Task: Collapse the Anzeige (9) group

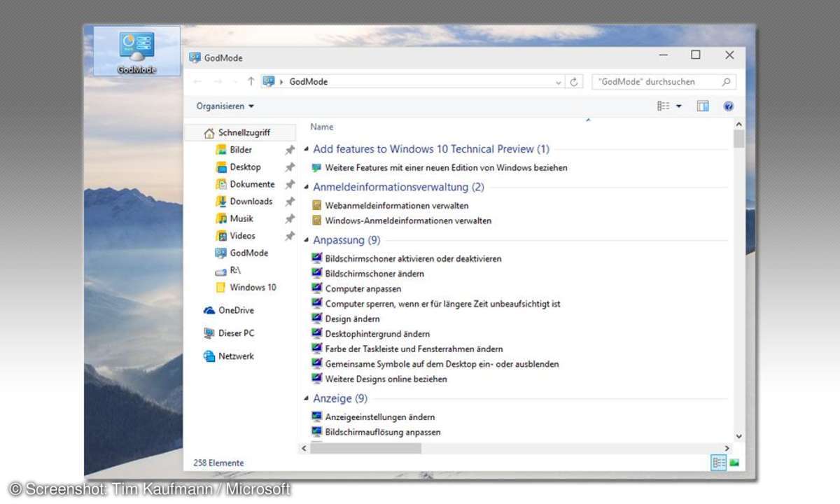Action: click(307, 399)
